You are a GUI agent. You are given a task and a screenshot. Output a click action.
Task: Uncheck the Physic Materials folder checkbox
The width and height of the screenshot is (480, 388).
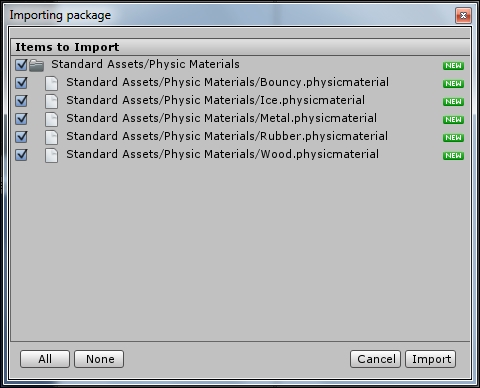(x=21, y=65)
